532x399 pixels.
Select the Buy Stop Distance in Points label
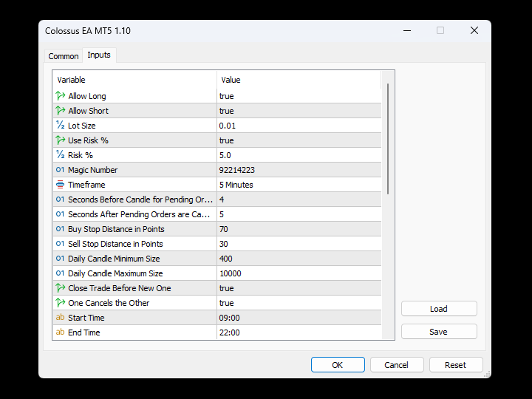116,229
